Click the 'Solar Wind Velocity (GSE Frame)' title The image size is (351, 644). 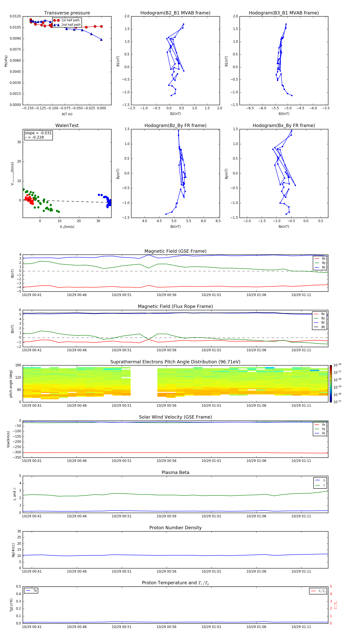point(175,417)
